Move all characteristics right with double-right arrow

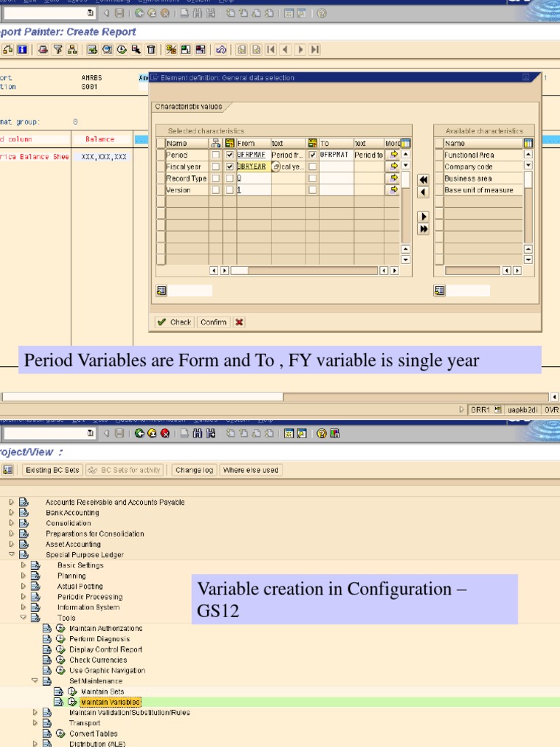coord(423,228)
